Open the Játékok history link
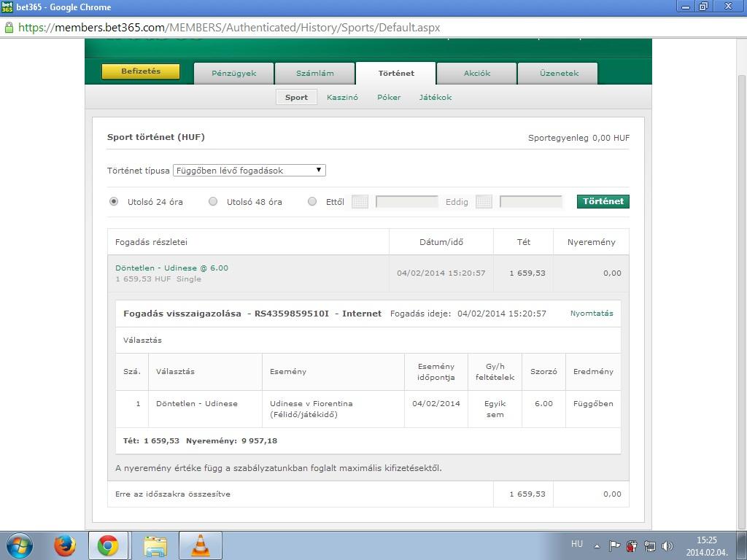 pyautogui.click(x=436, y=97)
